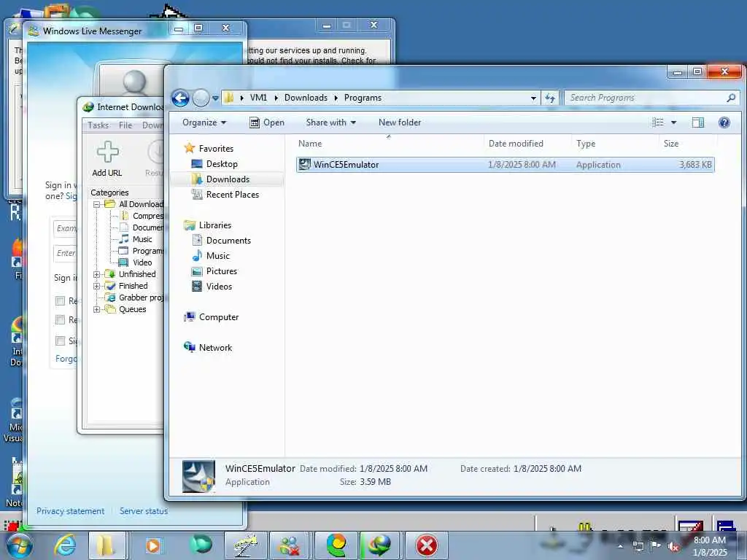Click WinCE5Emulator thumbnail in details pane
This screenshot has height=560, width=747.
click(198, 476)
